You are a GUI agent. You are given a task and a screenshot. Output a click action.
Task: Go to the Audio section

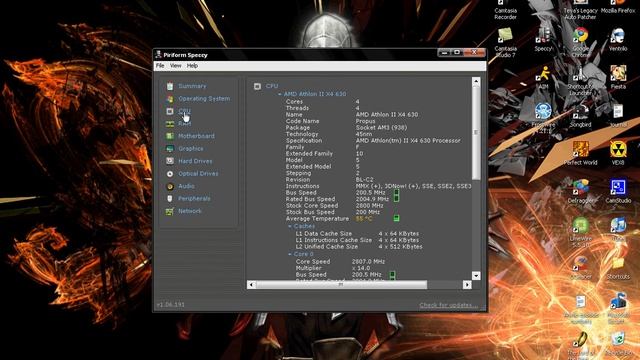(x=186, y=186)
